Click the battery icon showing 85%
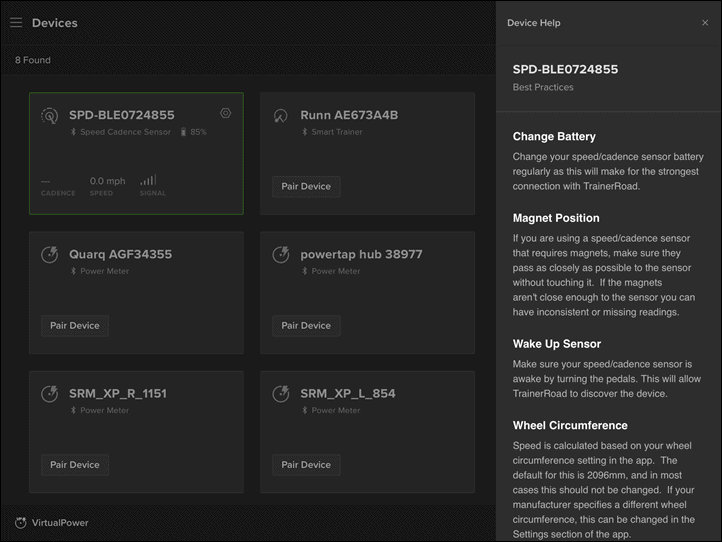The image size is (722, 542). tap(183, 132)
